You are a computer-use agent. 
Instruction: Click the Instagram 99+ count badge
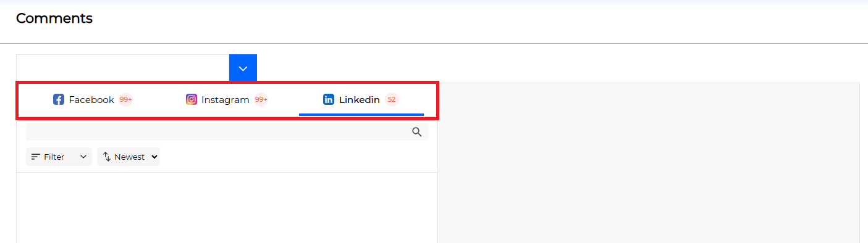(x=261, y=99)
